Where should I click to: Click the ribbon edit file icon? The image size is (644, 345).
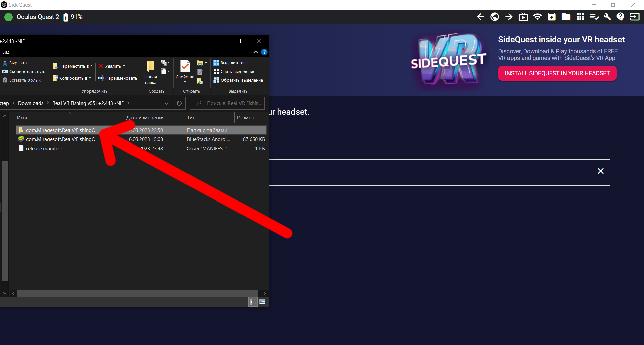coord(200,72)
